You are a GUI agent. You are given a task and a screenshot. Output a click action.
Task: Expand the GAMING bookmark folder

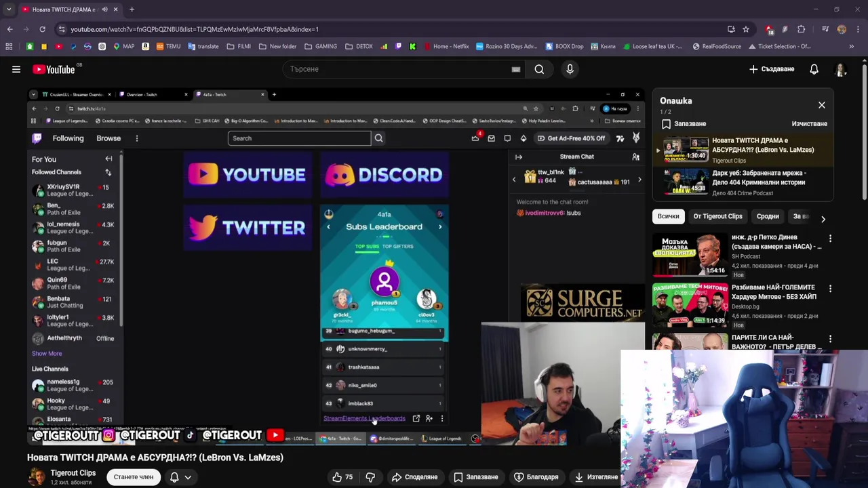coord(321,46)
